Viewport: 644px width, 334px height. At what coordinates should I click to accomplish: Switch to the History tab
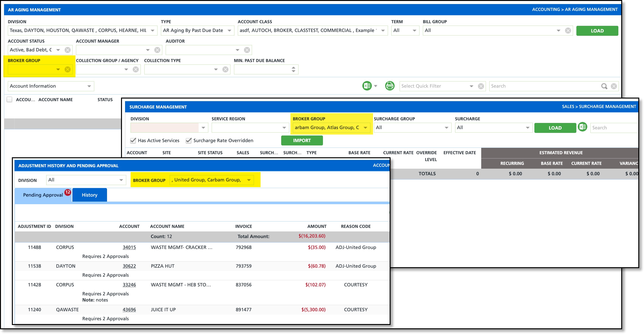pyautogui.click(x=89, y=195)
